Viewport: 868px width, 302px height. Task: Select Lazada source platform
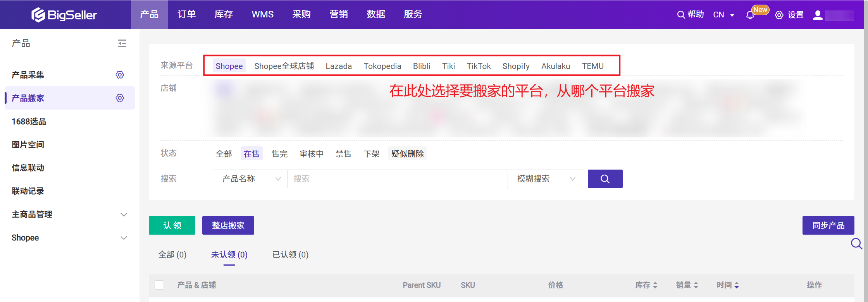point(339,66)
